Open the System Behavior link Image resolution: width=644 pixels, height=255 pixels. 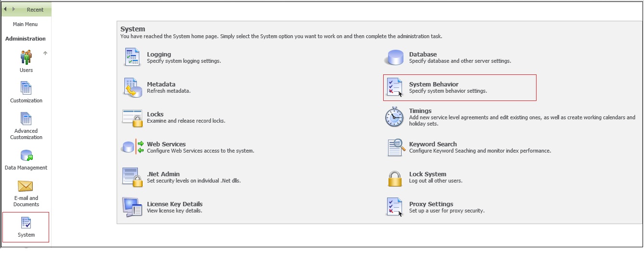coord(434,85)
